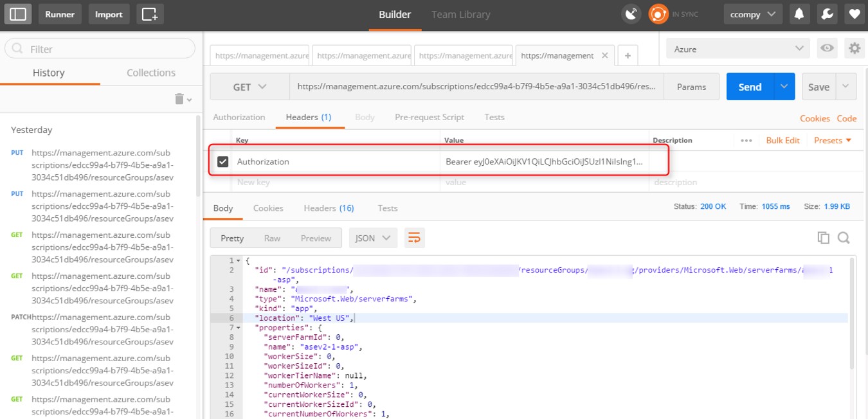868x419 pixels.
Task: Close the active request tab
Action: pos(604,56)
